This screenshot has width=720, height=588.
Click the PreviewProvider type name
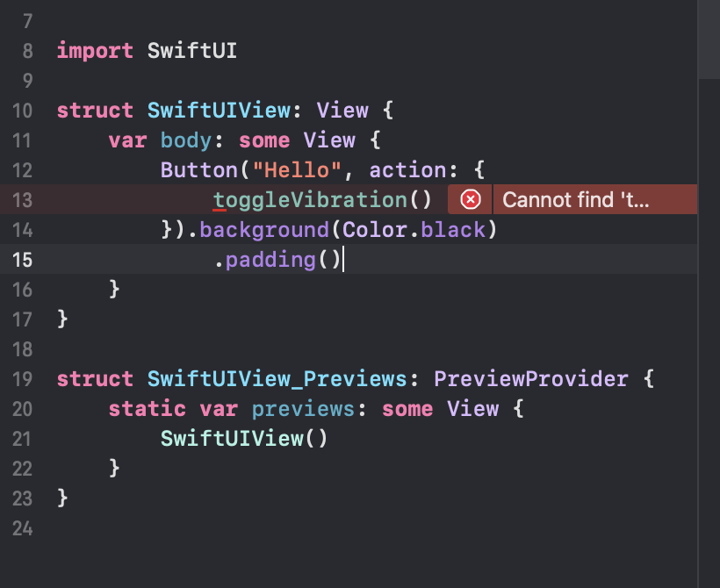[531, 379]
